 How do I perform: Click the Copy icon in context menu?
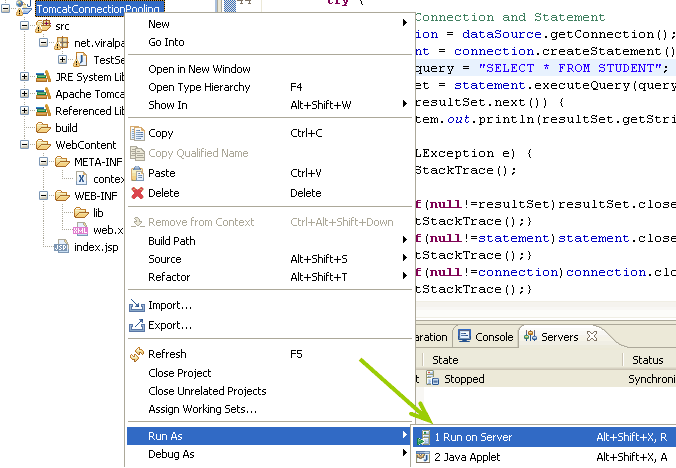point(137,133)
